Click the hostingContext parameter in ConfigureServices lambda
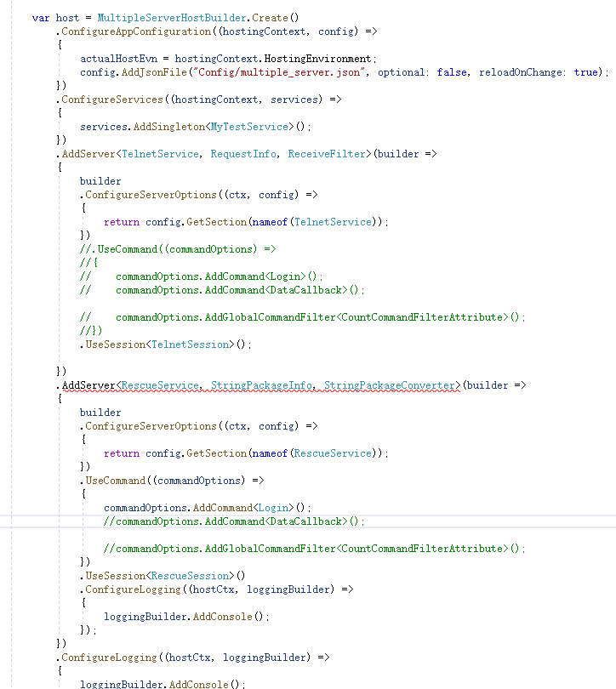 click(216, 100)
